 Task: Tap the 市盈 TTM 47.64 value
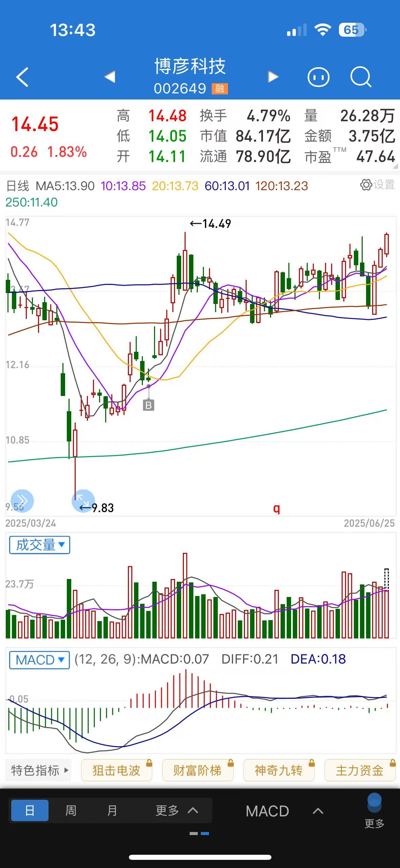(x=376, y=157)
